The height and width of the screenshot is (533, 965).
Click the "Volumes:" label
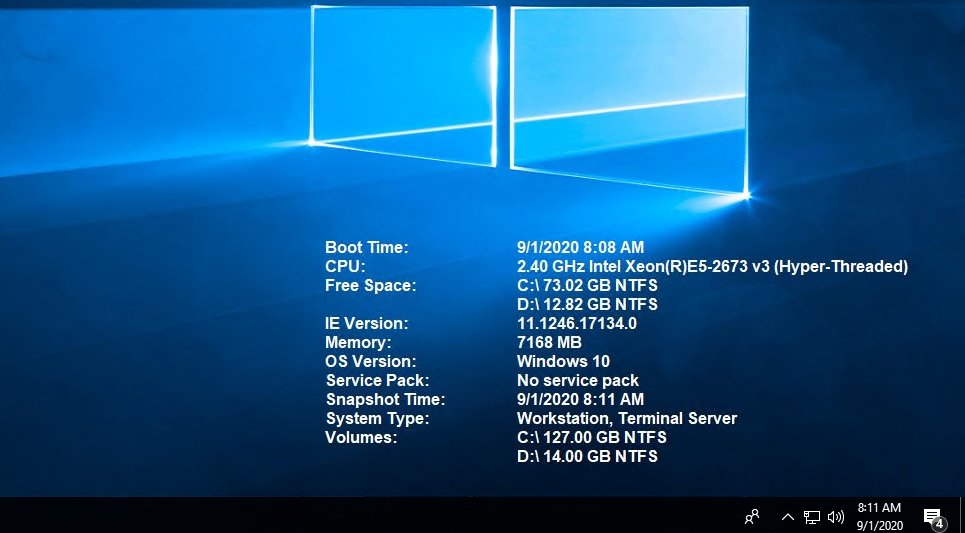click(361, 438)
